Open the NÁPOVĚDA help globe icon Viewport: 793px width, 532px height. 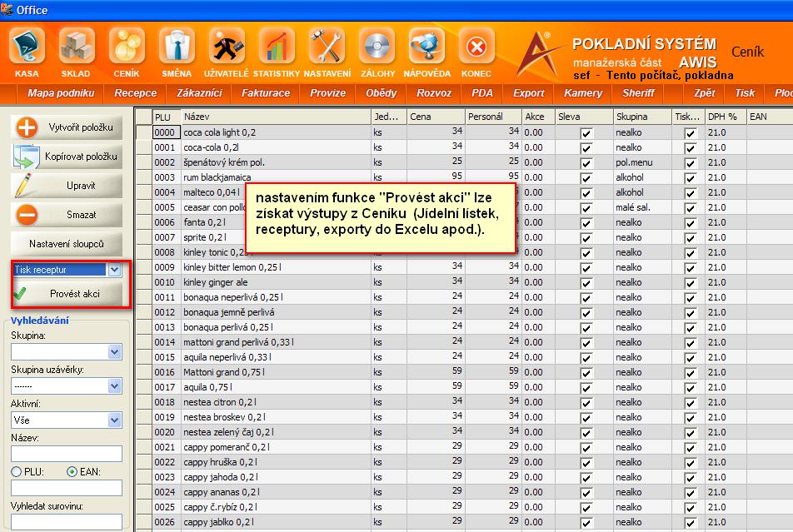tap(426, 47)
